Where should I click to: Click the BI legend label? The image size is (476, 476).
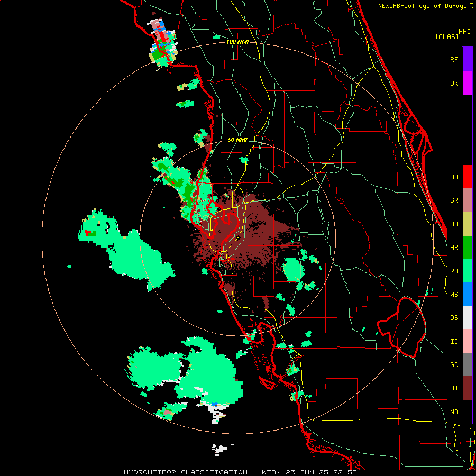pos(454,388)
